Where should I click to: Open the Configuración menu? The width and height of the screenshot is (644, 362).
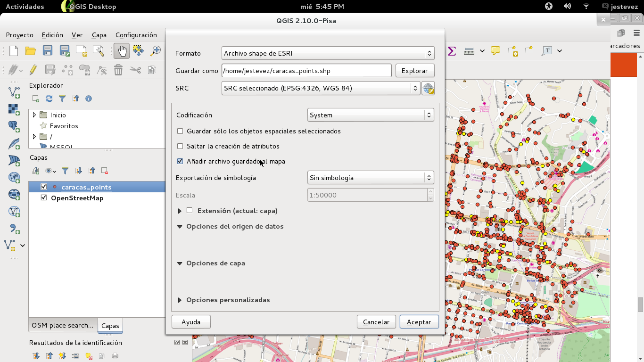[136, 35]
